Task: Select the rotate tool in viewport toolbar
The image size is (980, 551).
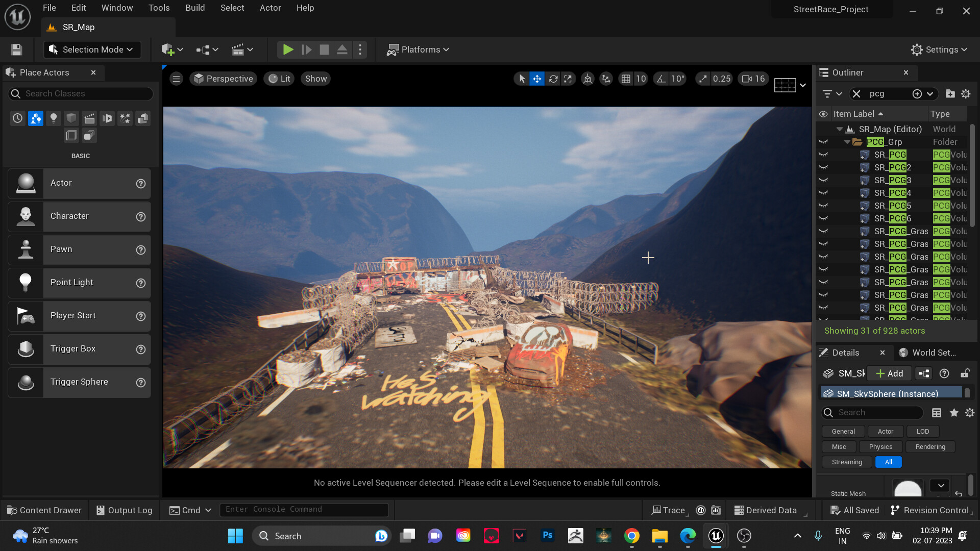Action: pyautogui.click(x=553, y=79)
